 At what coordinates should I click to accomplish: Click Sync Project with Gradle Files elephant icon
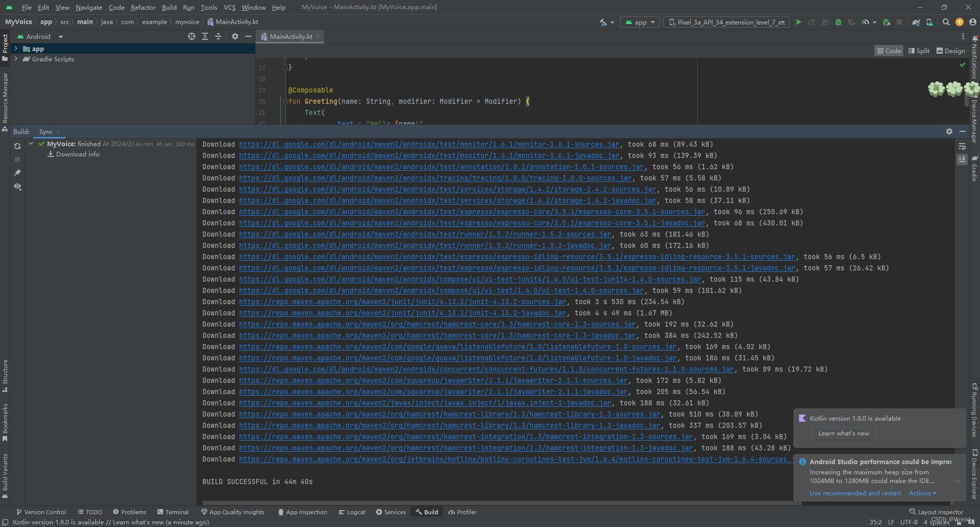coord(916,22)
